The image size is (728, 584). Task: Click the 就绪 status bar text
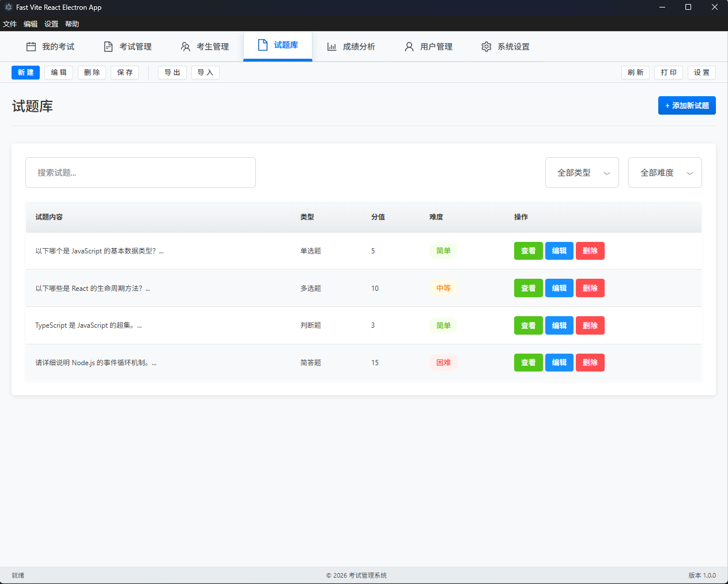click(18, 575)
